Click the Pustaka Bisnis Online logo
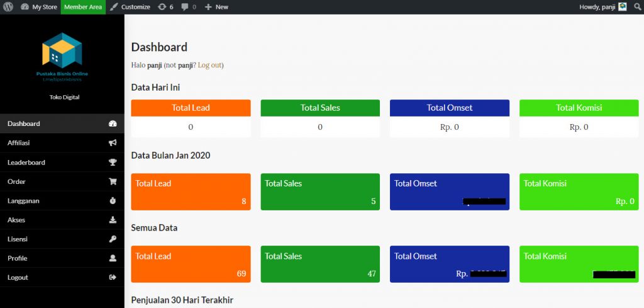The height and width of the screenshot is (308, 644). [x=62, y=57]
